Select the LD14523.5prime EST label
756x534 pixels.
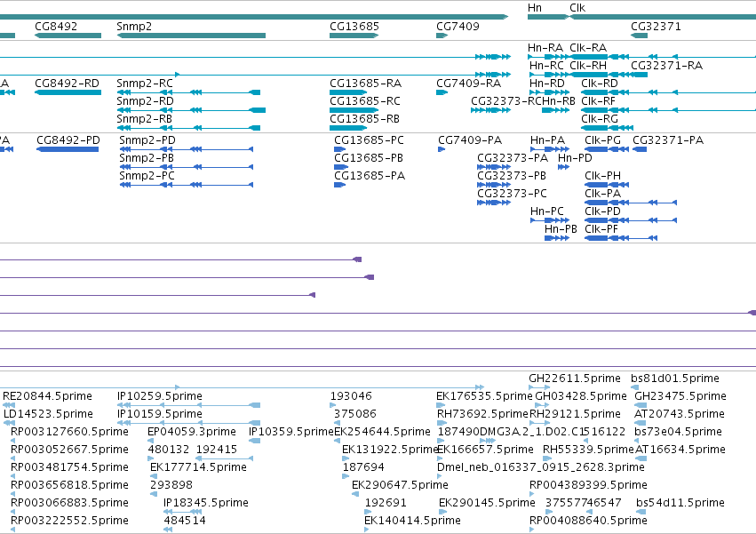pos(48,414)
